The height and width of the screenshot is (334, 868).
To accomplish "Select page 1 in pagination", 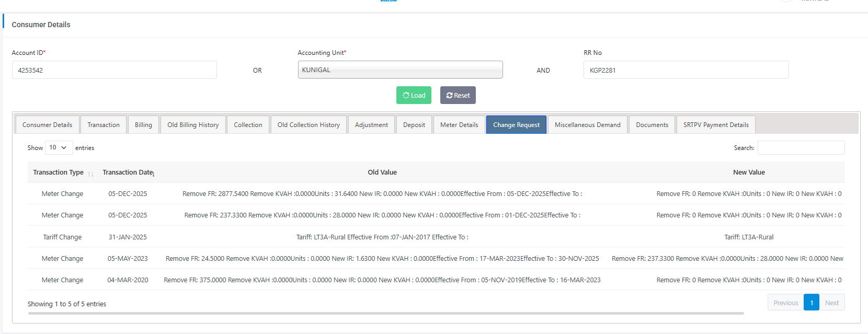I will 812,303.
